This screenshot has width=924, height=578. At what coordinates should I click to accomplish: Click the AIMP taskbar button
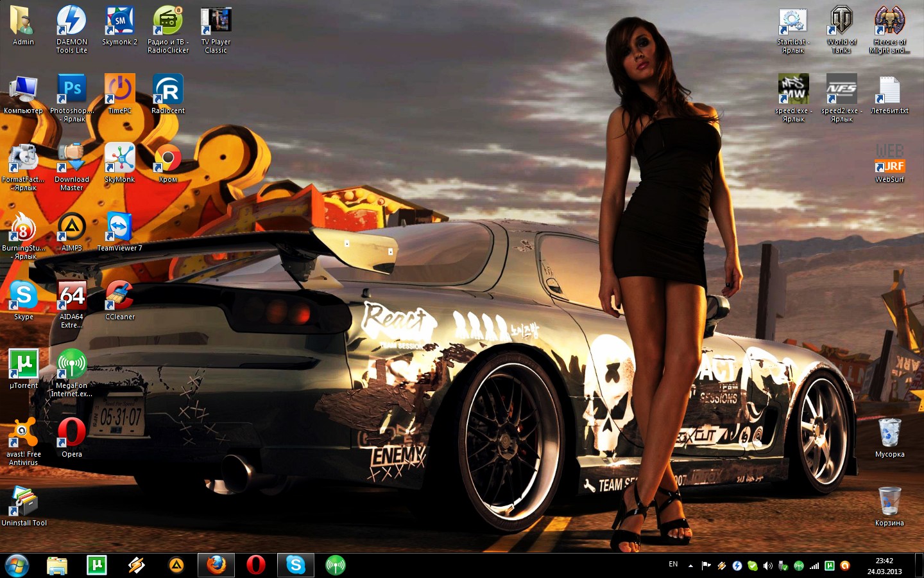pyautogui.click(x=176, y=565)
